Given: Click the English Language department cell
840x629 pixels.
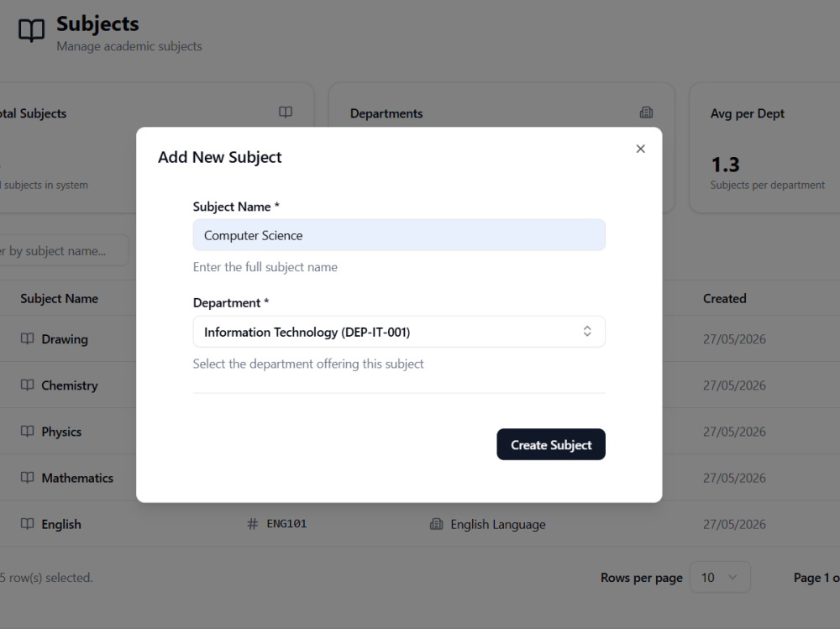Looking at the screenshot, I should click(x=497, y=525).
